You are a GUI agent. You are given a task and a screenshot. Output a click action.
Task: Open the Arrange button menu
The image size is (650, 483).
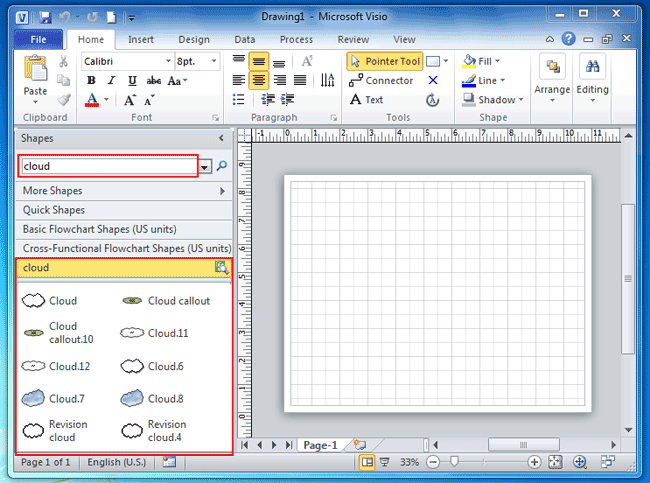click(x=552, y=79)
